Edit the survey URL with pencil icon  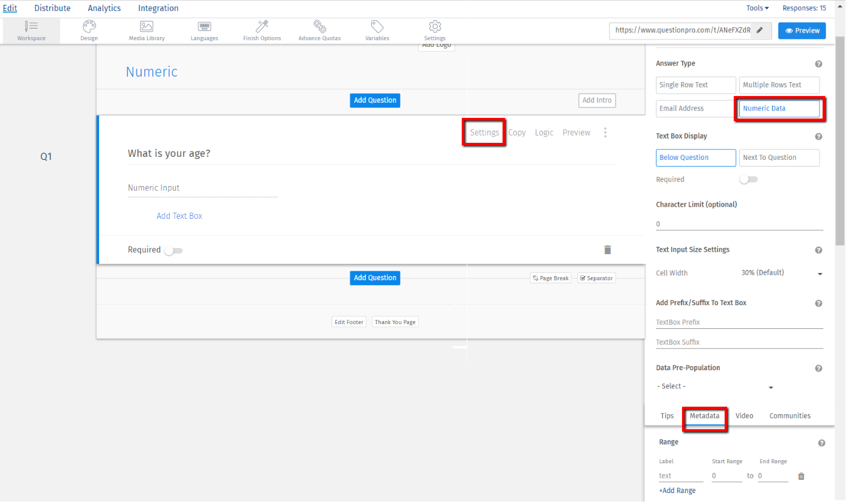(761, 30)
